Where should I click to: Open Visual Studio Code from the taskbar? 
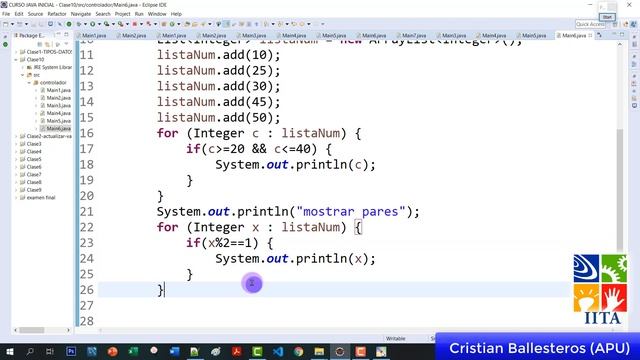click(278, 351)
